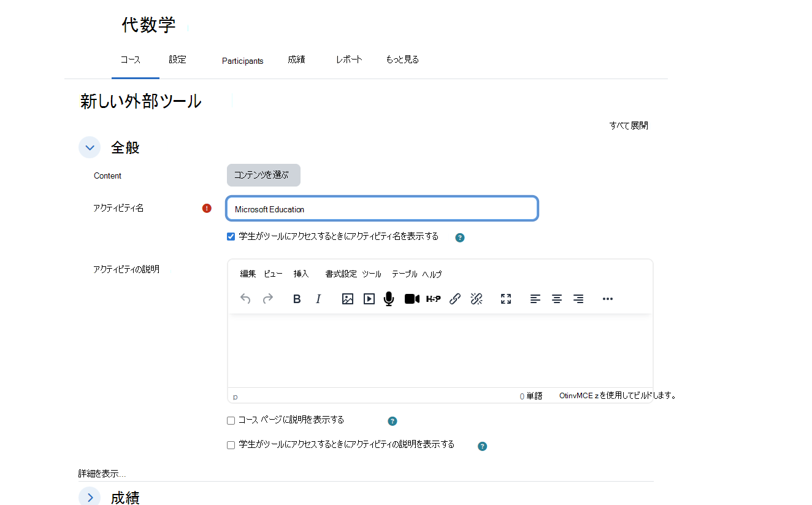Click the redo arrow icon
The image size is (812, 505).
click(268, 299)
